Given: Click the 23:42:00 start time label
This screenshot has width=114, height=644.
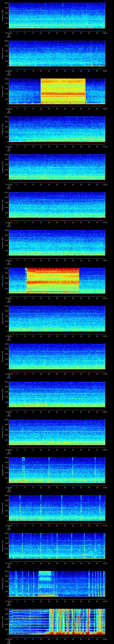Looking at the screenshot, I should pos(9,601).
